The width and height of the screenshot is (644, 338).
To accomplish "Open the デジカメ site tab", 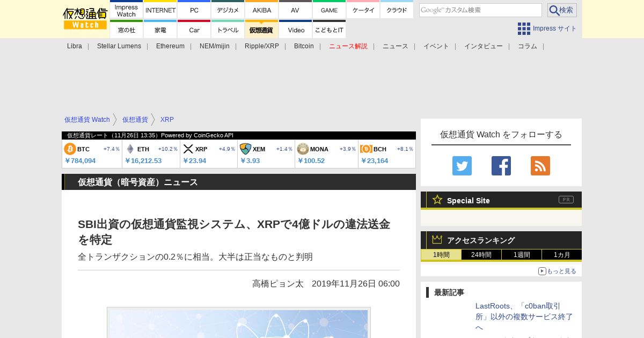I will 228,10.
